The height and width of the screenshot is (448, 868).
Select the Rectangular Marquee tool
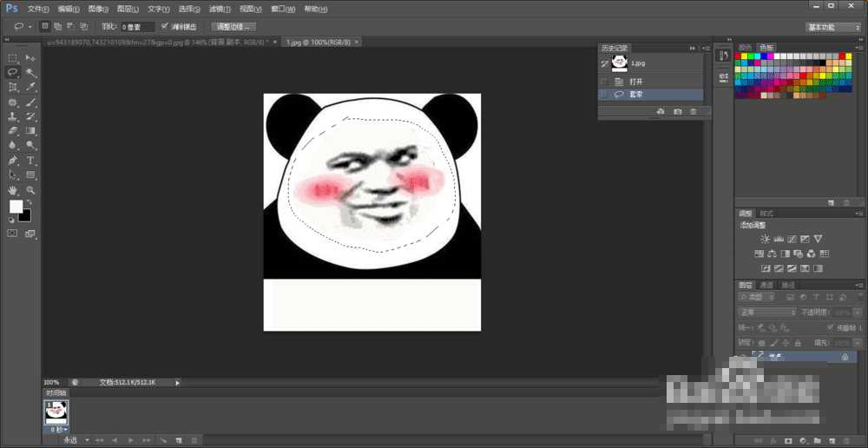click(x=13, y=57)
